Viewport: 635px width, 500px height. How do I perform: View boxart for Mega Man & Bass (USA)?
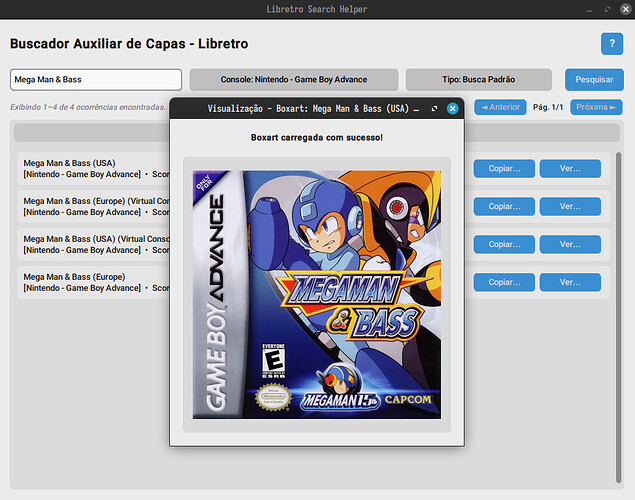pos(570,168)
